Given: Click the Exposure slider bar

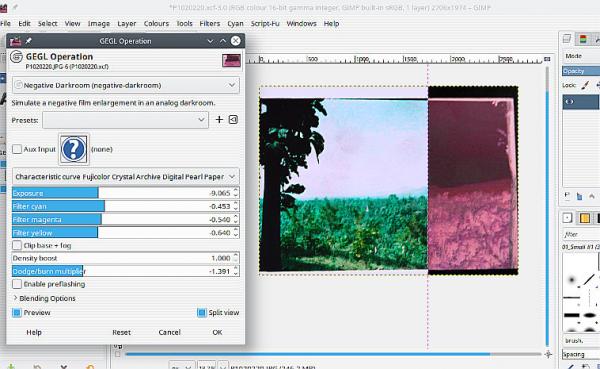Looking at the screenshot, I should click(126, 193).
